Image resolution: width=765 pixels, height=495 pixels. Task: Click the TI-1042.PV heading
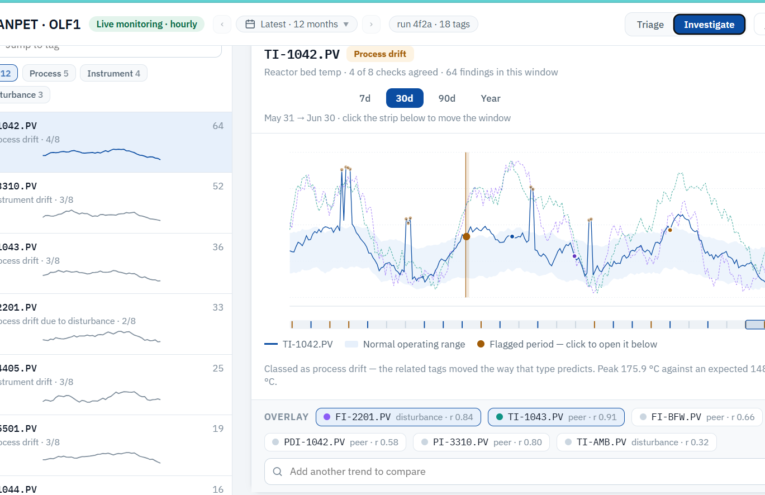302,54
